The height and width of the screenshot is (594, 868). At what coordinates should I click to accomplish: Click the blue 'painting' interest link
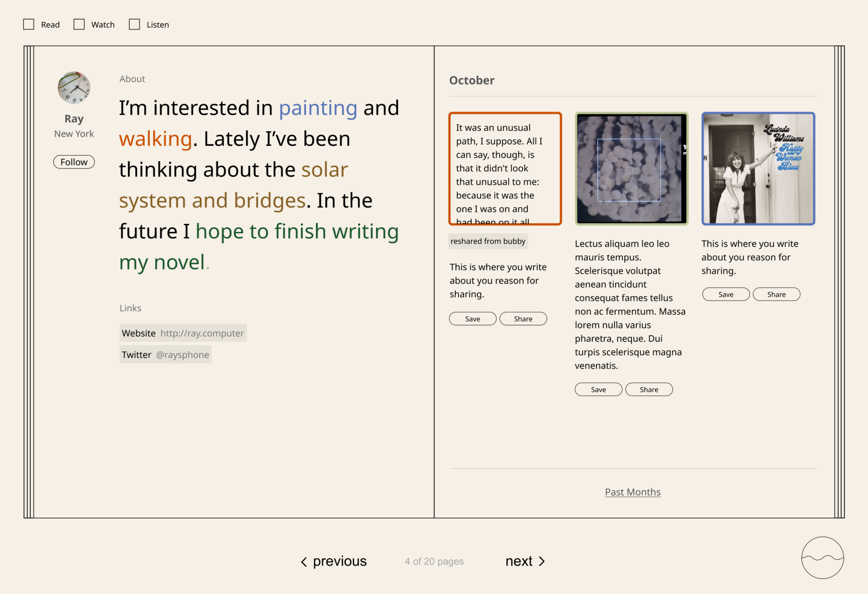tap(318, 108)
